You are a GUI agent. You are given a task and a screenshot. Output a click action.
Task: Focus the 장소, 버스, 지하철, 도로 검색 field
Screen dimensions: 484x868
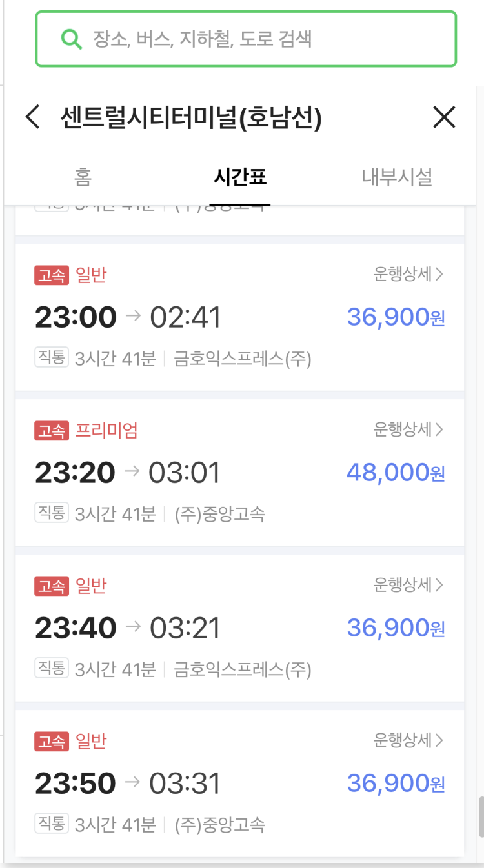(258, 39)
